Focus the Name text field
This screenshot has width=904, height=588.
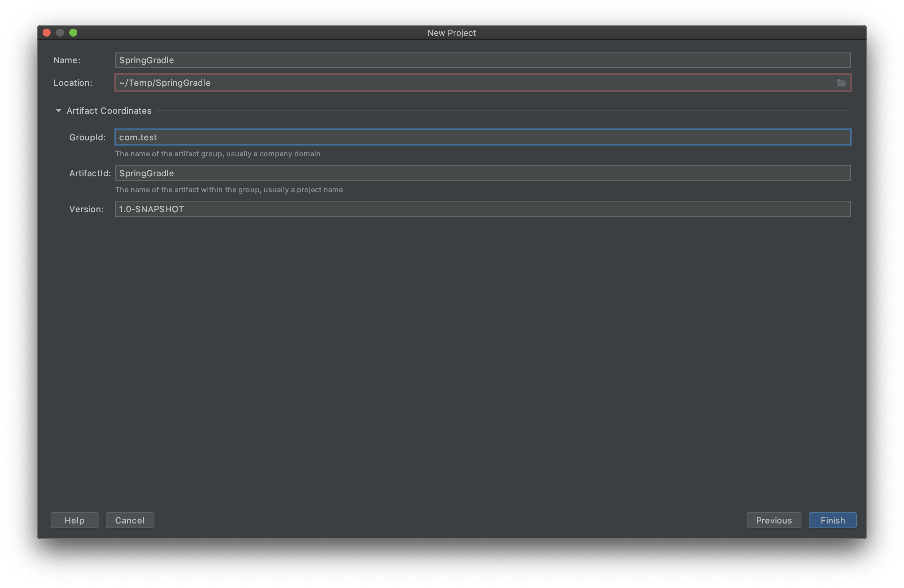pyautogui.click(x=482, y=60)
